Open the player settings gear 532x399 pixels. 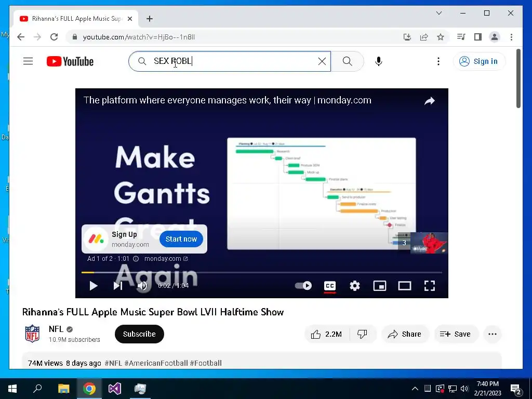click(354, 286)
